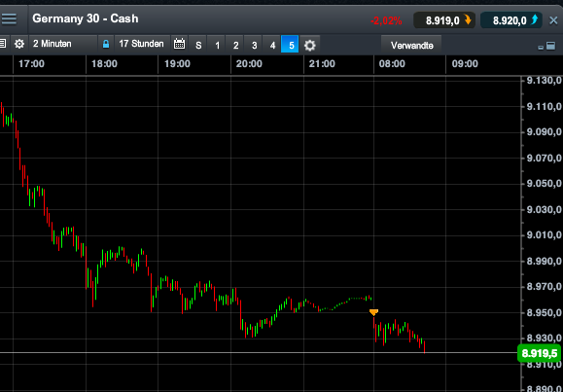563x392 pixels.
Task: Click the 9.070,0 price axis label
Action: [544, 159]
